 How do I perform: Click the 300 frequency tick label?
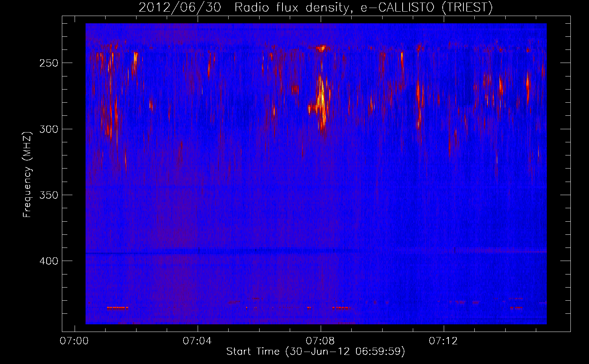(48, 129)
